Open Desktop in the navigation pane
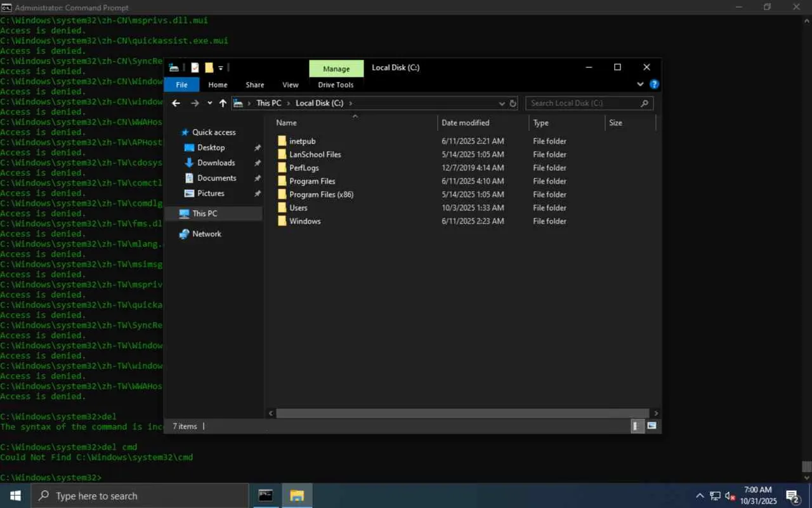Viewport: 812px width, 508px height. pyautogui.click(x=211, y=147)
